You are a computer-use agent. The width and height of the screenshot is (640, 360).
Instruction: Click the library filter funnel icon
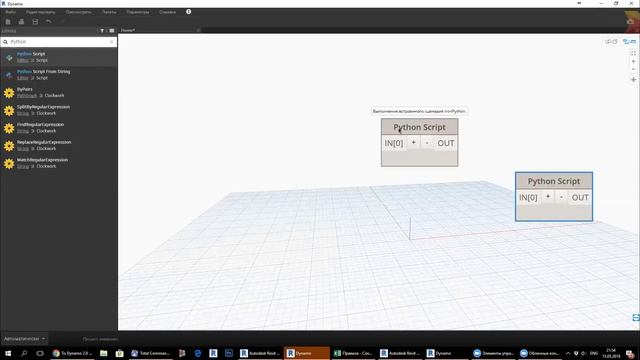coord(102,31)
